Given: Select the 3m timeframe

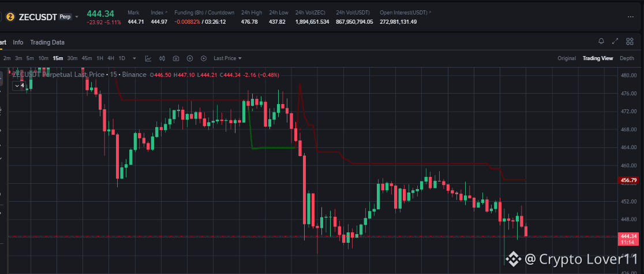Looking at the screenshot, I should [x=18, y=58].
